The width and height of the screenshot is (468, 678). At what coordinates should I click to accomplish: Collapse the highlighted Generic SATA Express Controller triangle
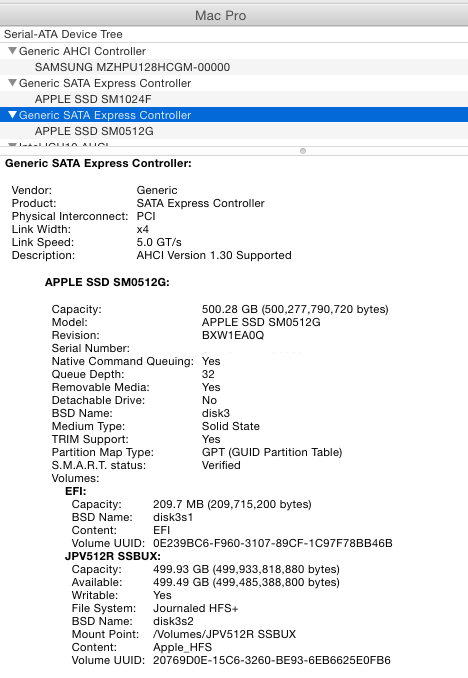pos(13,115)
